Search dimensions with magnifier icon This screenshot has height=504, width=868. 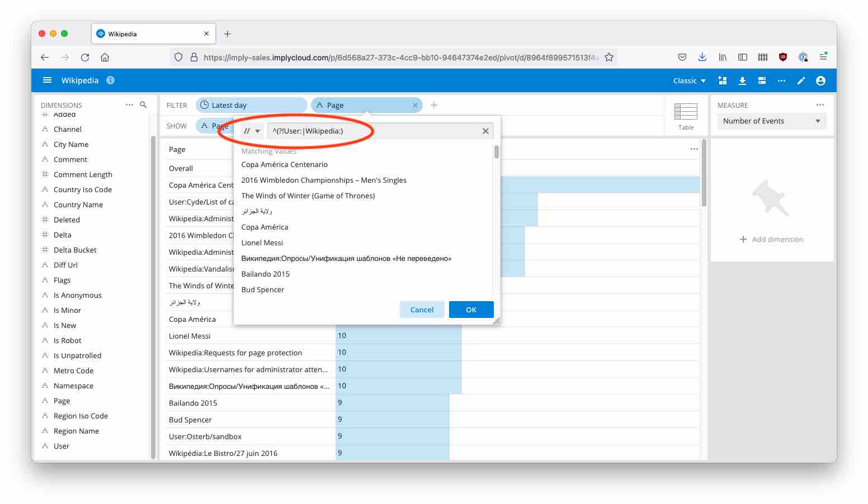coord(143,104)
